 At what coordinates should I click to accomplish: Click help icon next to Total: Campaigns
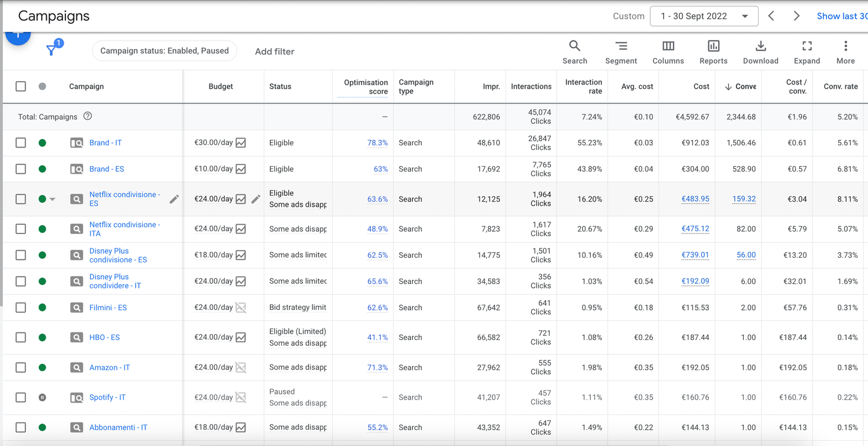[87, 116]
